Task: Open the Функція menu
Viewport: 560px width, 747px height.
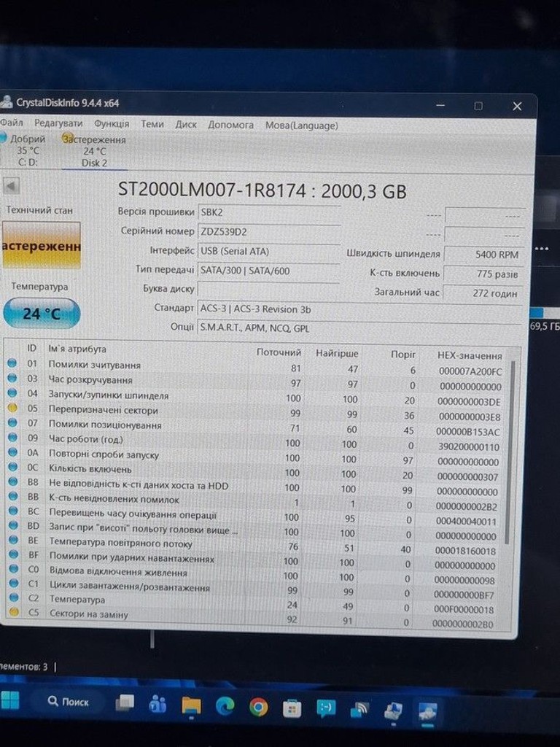Action: click(112, 124)
